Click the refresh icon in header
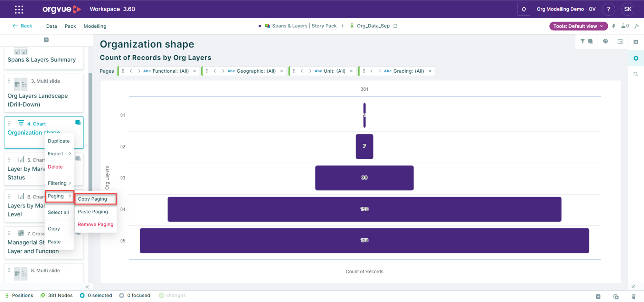 [x=524, y=9]
